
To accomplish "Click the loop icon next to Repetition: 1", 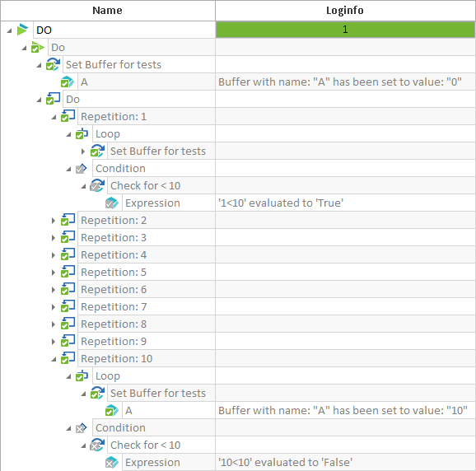I will 68,116.
